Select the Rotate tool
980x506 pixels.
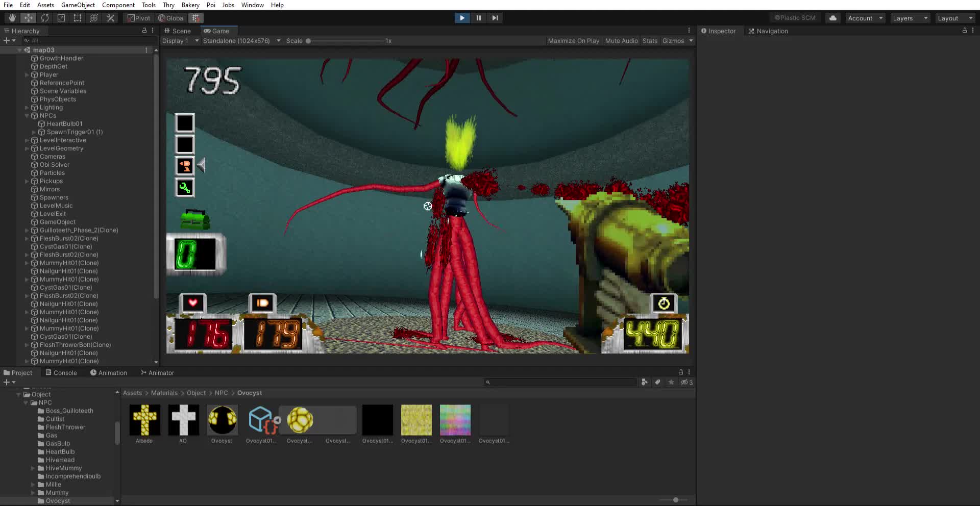pos(44,18)
